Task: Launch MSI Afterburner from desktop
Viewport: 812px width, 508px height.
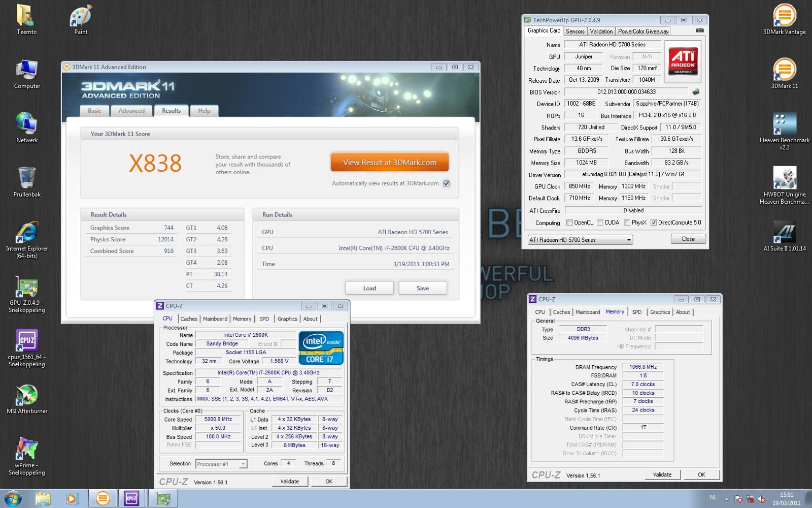Action: tap(27, 400)
